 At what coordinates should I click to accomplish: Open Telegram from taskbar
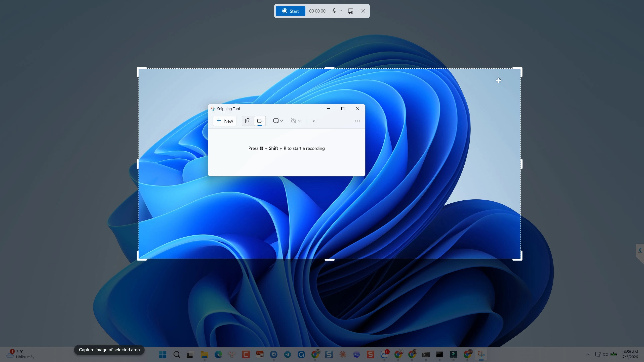coord(287,355)
